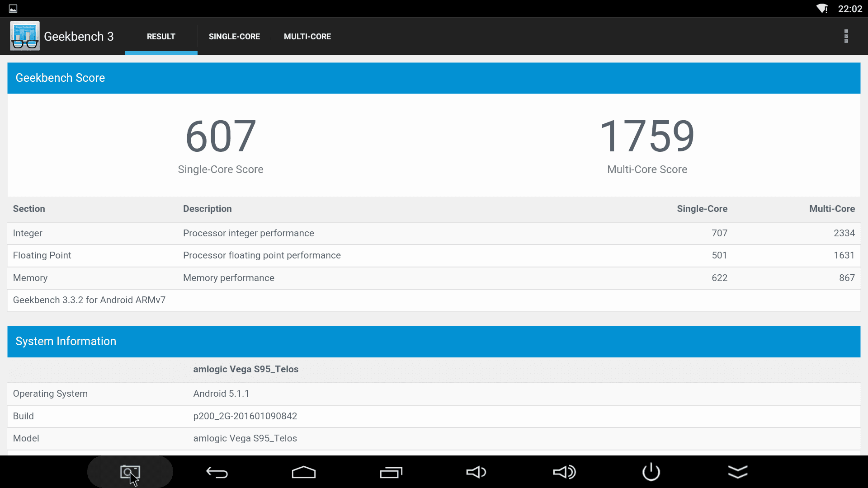Tap the Section column header

[29, 209]
